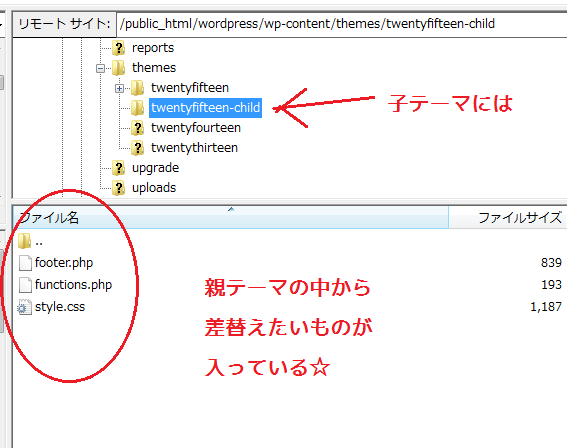Click the upgrade unknown-folder icon

pos(118,168)
